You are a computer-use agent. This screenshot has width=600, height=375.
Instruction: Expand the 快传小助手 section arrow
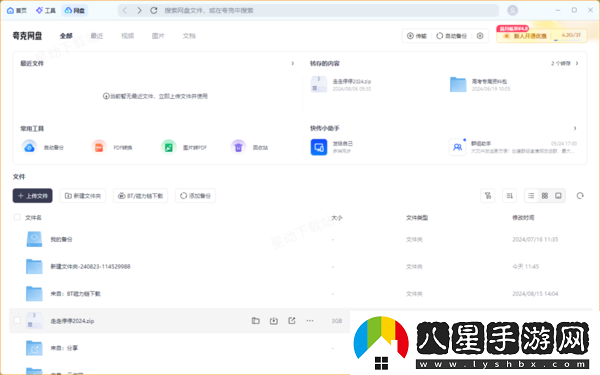pos(575,128)
